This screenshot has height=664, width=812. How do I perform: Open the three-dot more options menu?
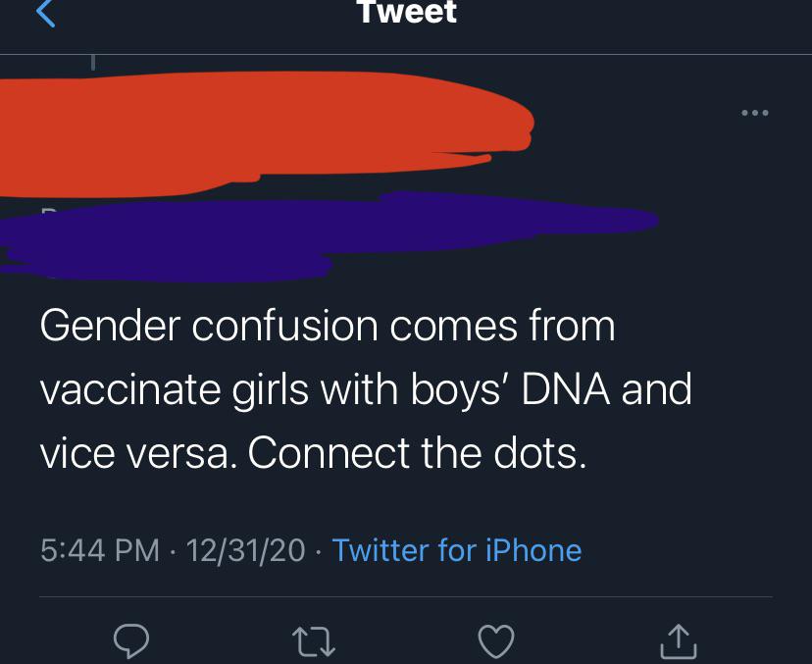[x=755, y=113]
